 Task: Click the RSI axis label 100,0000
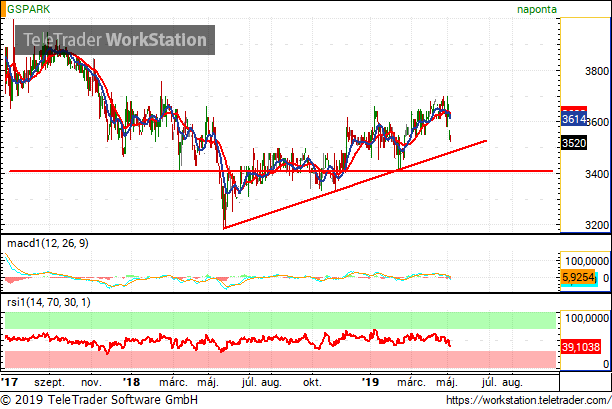587,318
